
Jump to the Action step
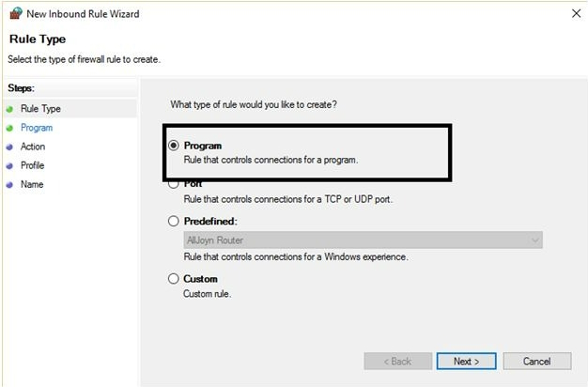click(33, 147)
